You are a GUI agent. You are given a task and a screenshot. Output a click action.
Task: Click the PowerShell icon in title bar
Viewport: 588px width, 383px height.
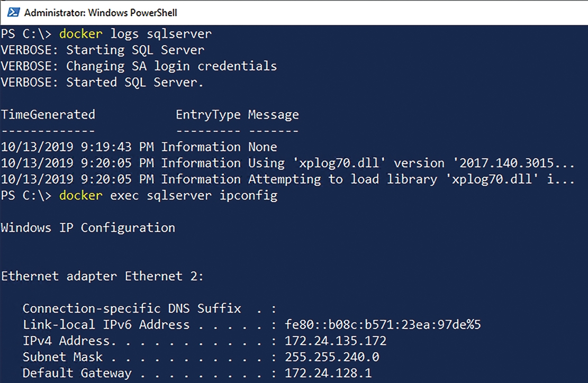14,12
